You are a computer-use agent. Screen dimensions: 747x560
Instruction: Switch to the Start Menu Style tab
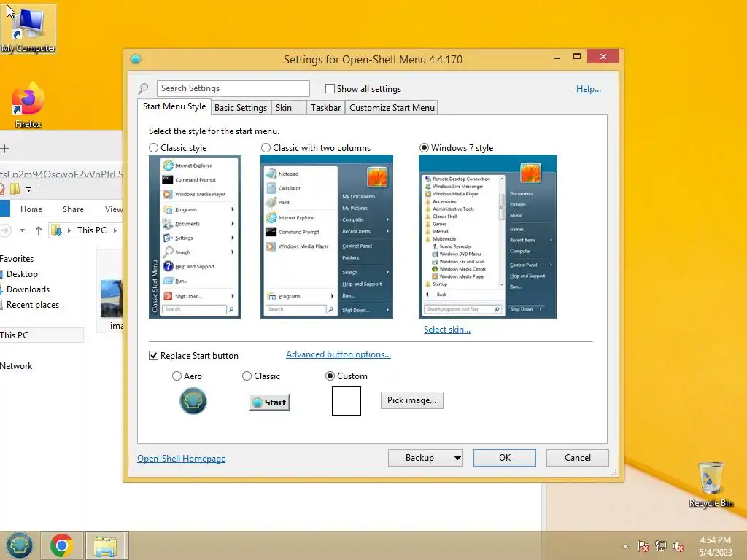coord(174,106)
